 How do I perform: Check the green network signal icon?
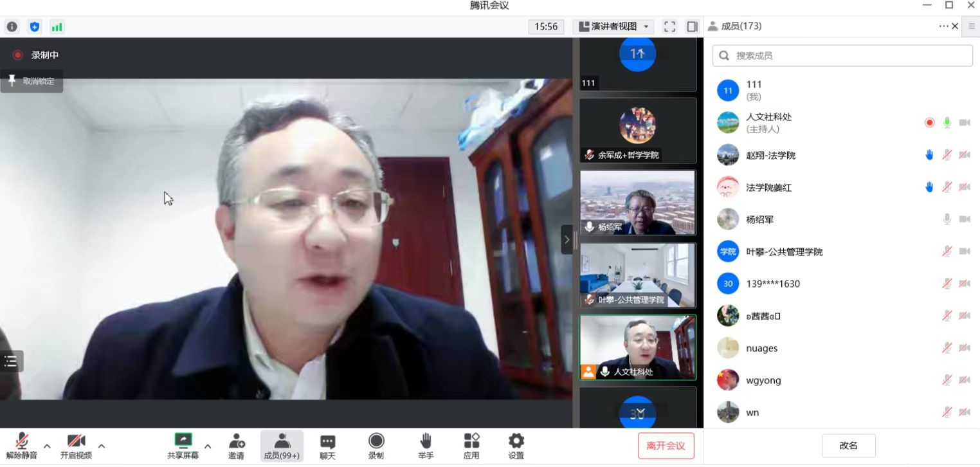click(57, 27)
